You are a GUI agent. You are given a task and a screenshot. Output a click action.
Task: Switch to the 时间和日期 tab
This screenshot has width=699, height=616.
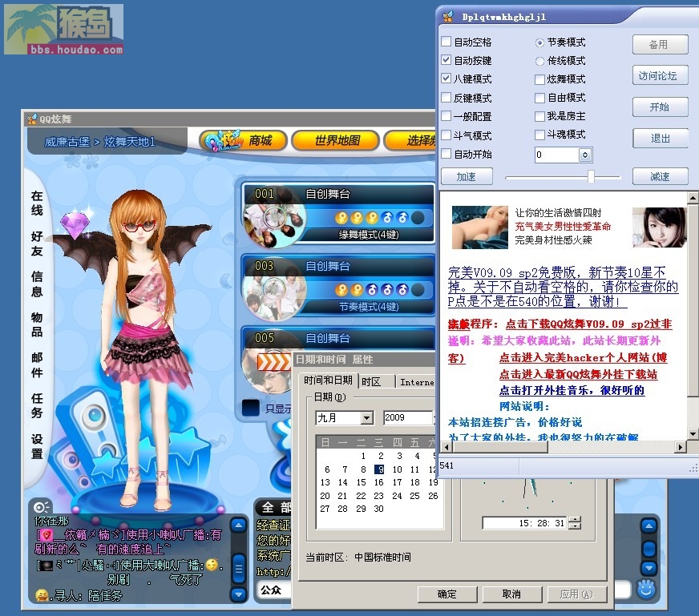pyautogui.click(x=328, y=380)
